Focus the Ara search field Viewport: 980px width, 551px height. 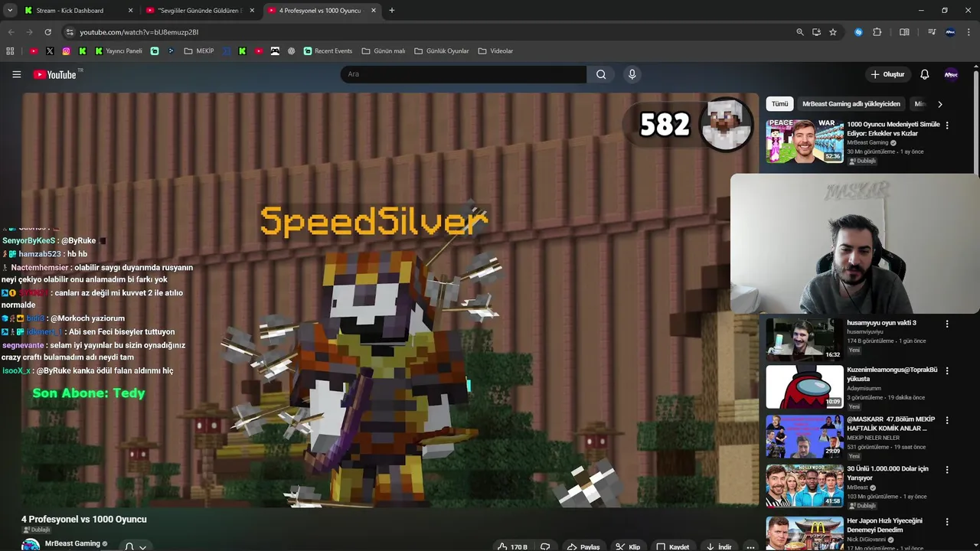coord(463,74)
